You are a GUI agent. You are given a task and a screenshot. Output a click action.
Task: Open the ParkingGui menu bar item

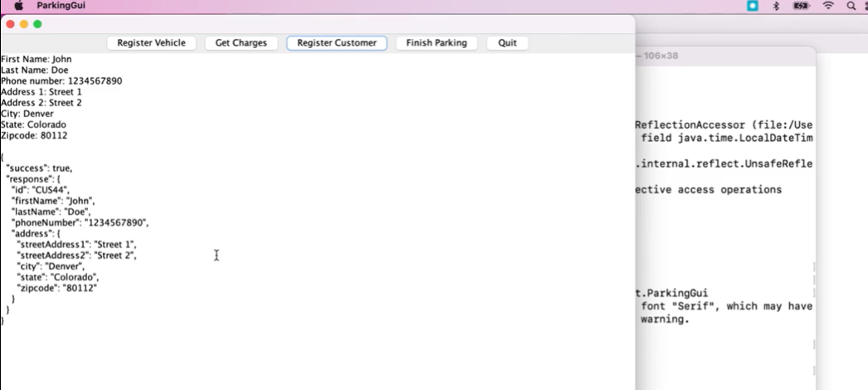click(x=61, y=6)
